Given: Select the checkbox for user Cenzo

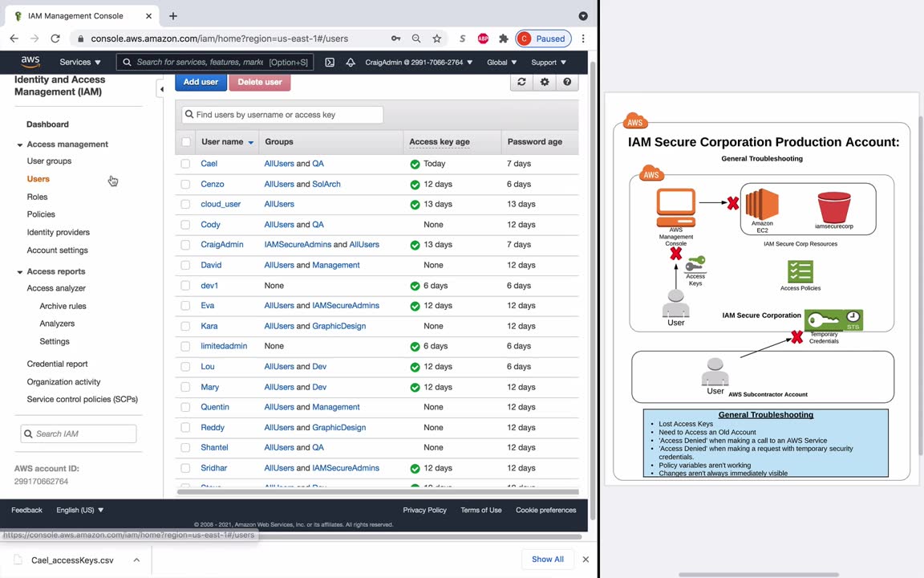Looking at the screenshot, I should (x=185, y=184).
